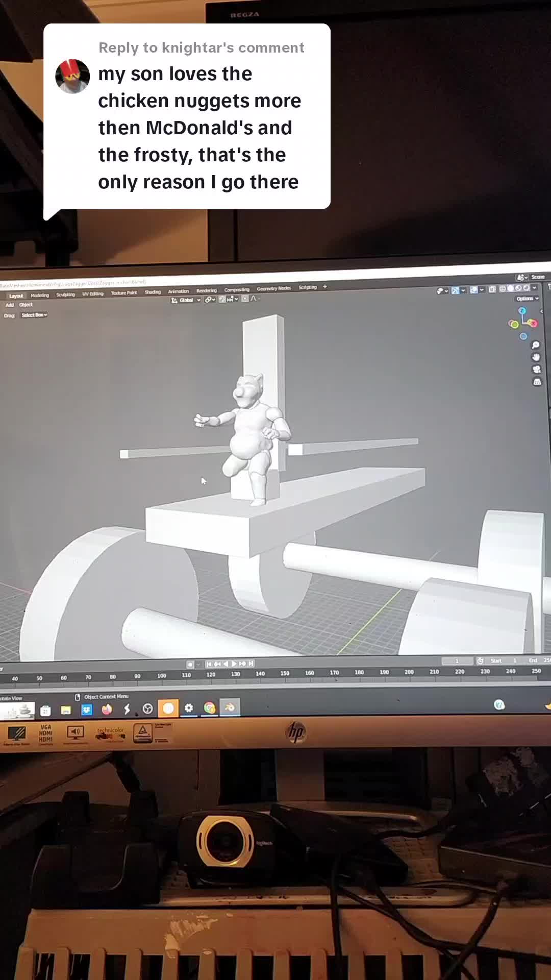Open the transform pivot point dropdown

tap(210, 300)
